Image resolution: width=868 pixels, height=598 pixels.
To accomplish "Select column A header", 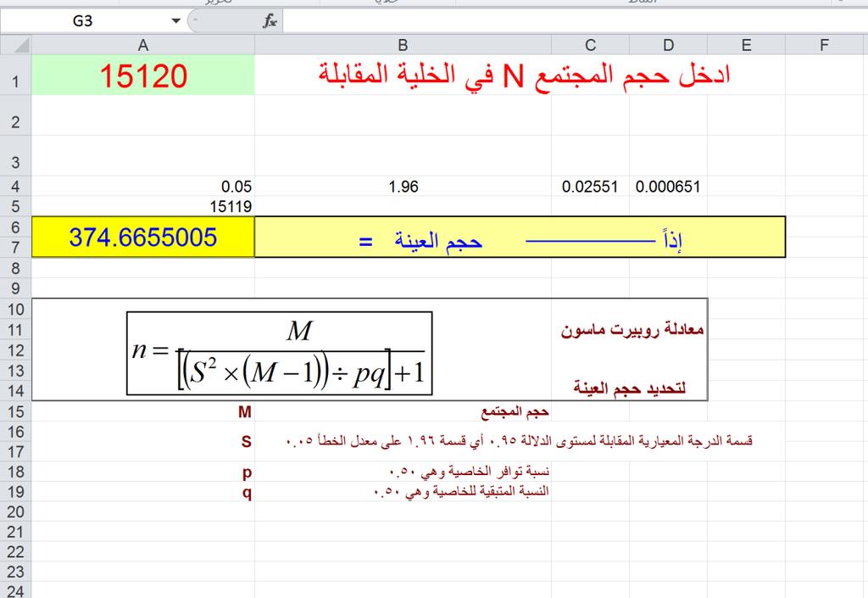I will tap(142, 45).
